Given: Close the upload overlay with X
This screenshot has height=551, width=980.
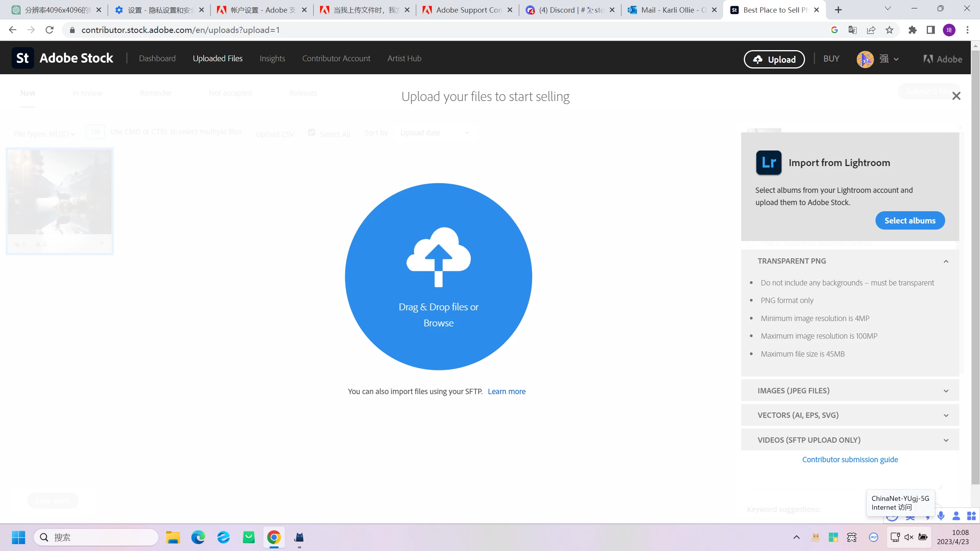Looking at the screenshot, I should (x=956, y=96).
